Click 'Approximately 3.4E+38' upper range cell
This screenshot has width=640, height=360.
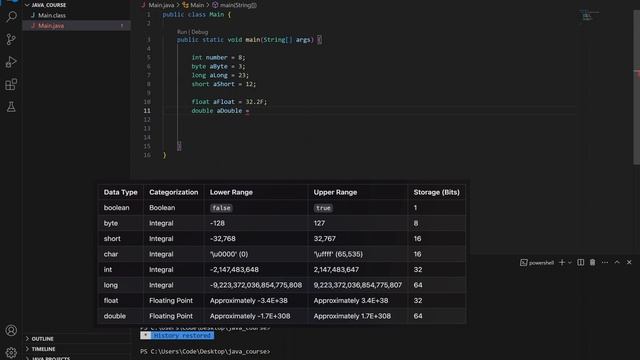point(351,300)
